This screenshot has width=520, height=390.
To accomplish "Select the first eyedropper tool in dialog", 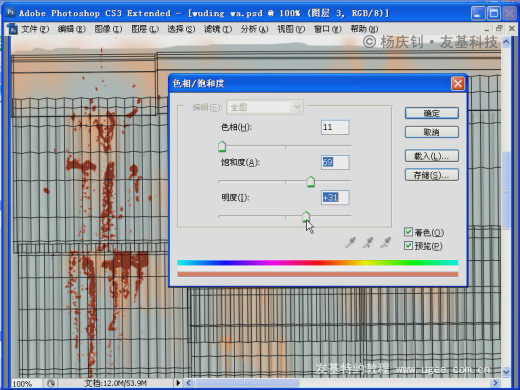I will coord(350,243).
